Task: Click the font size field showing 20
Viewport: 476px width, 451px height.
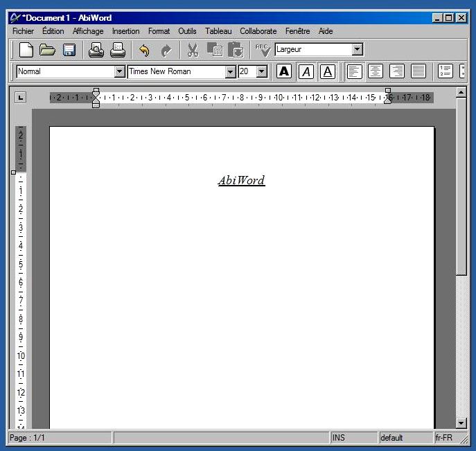Action: pos(247,71)
